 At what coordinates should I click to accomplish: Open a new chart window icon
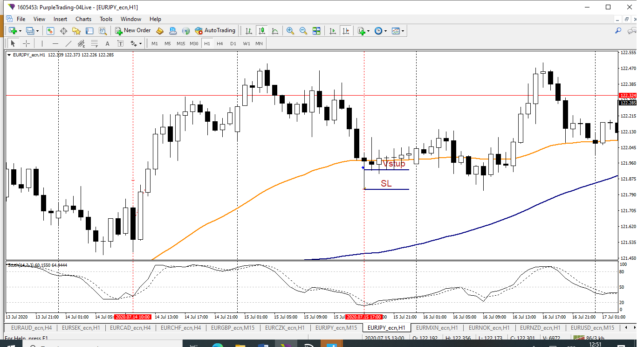click(x=13, y=31)
